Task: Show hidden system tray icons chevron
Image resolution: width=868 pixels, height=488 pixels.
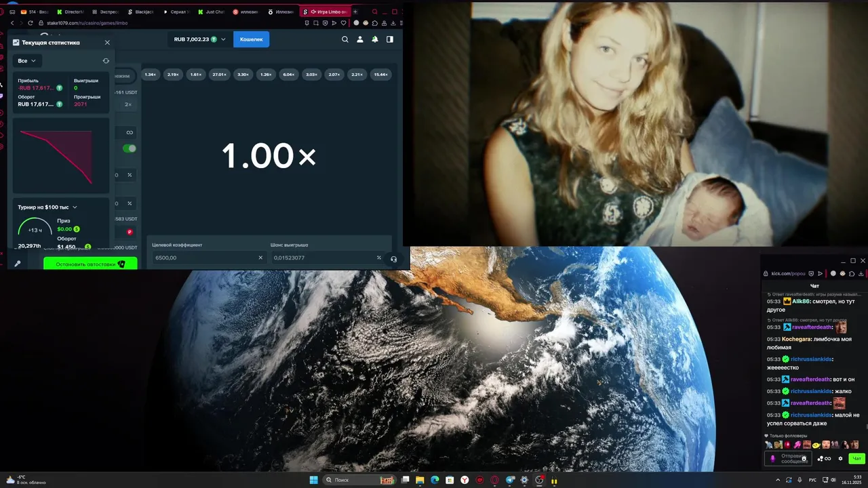Action: point(778,480)
